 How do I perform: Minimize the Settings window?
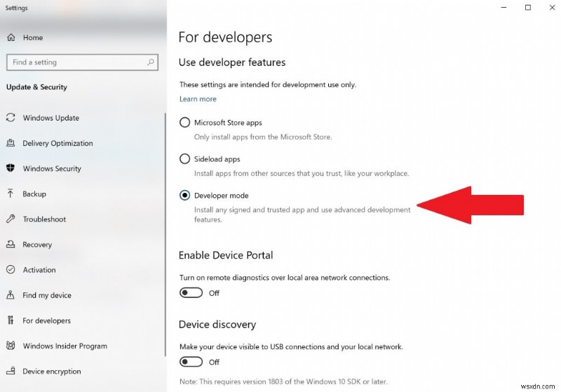coord(503,8)
